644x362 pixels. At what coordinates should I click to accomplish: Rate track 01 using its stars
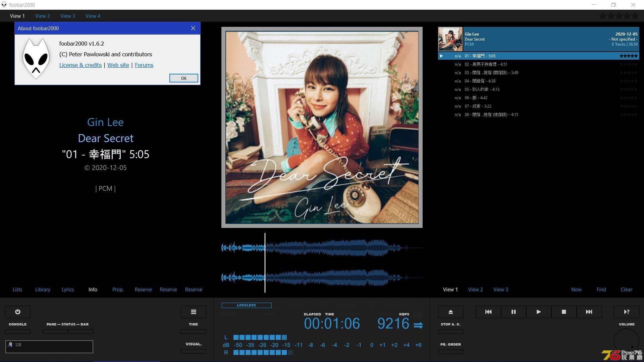[629, 56]
